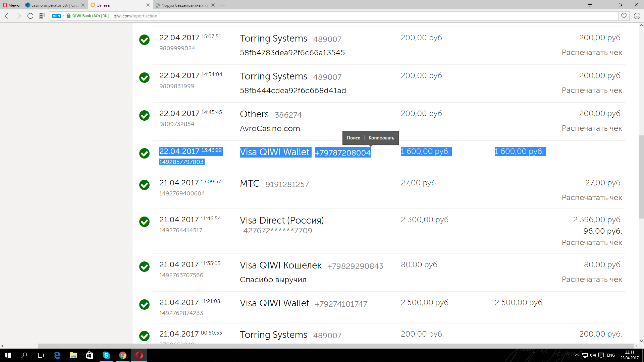Open new tab with plus button

[x=223, y=5]
